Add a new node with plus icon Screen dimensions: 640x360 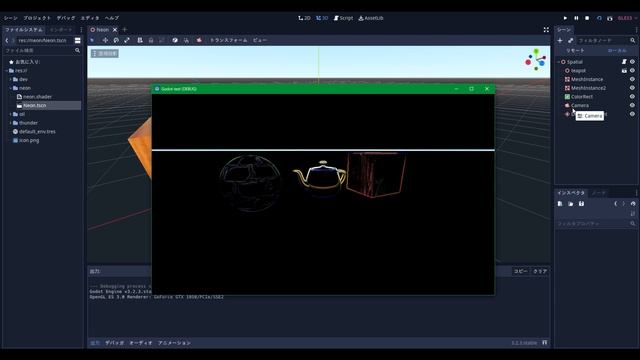pos(560,40)
